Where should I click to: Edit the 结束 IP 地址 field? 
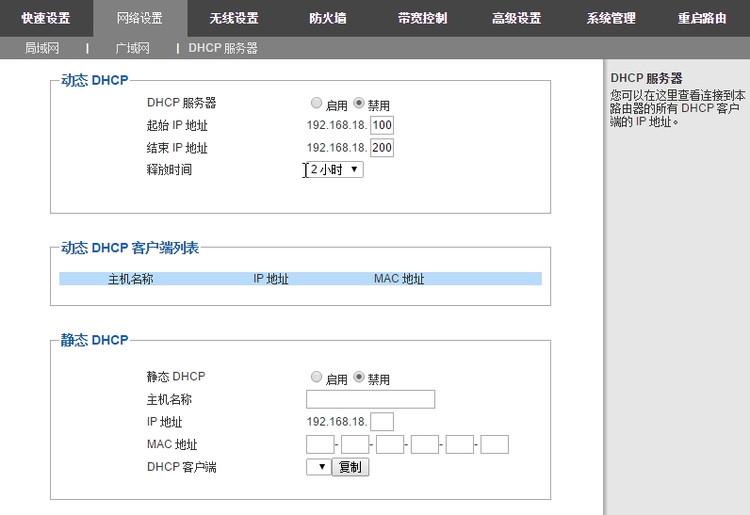pos(382,148)
